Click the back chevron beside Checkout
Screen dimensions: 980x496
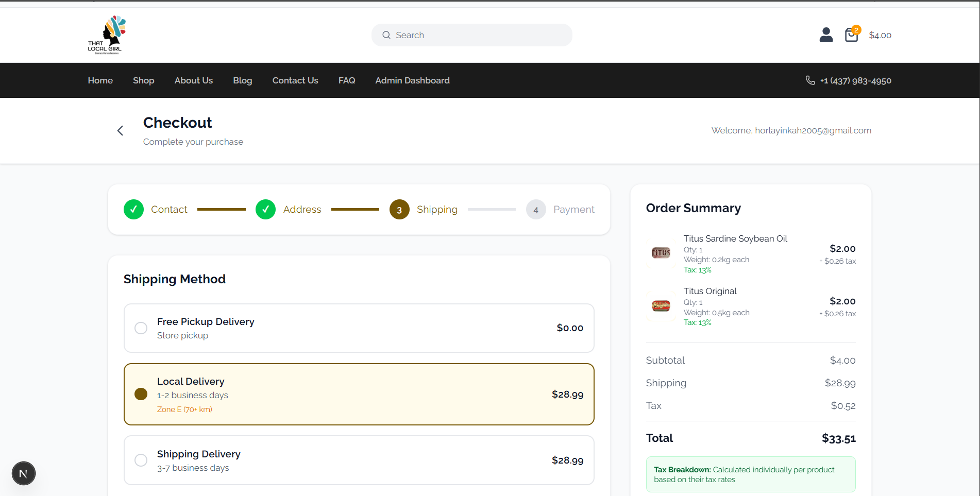pyautogui.click(x=120, y=130)
